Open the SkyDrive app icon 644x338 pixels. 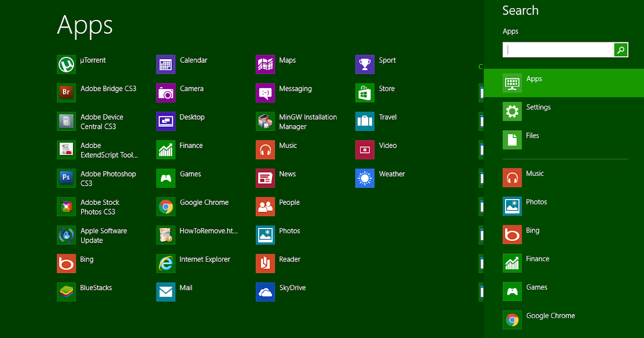tap(265, 292)
